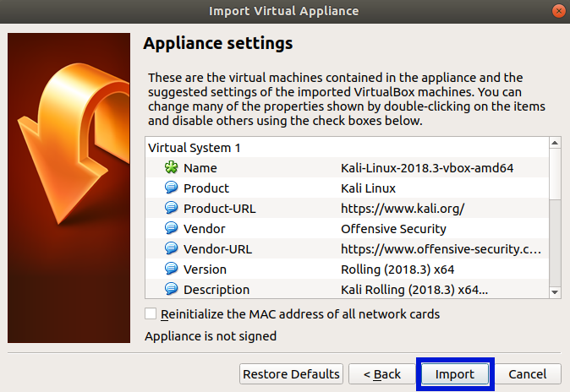Click the Restore Defaults button
570x392 pixels.
pyautogui.click(x=291, y=373)
